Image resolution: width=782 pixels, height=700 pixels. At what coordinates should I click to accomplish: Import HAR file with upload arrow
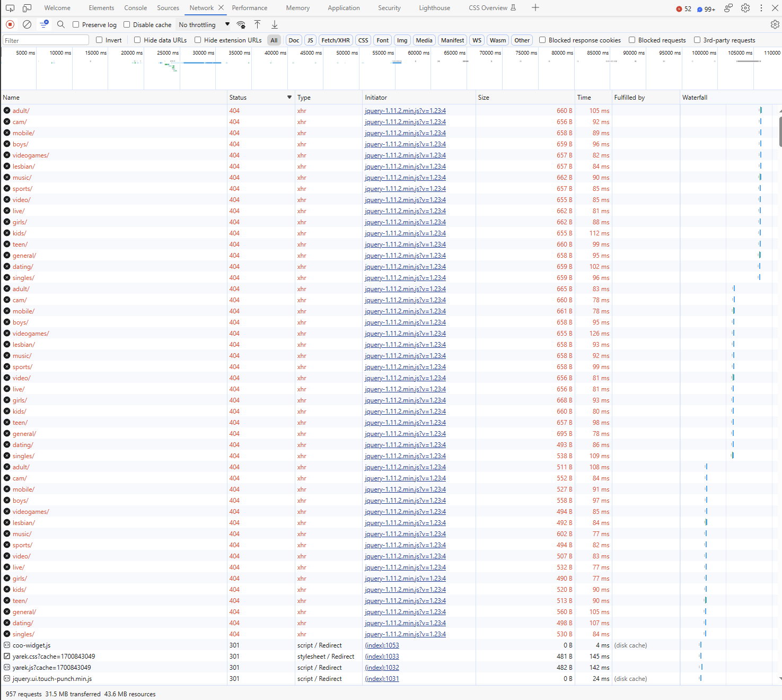[257, 24]
